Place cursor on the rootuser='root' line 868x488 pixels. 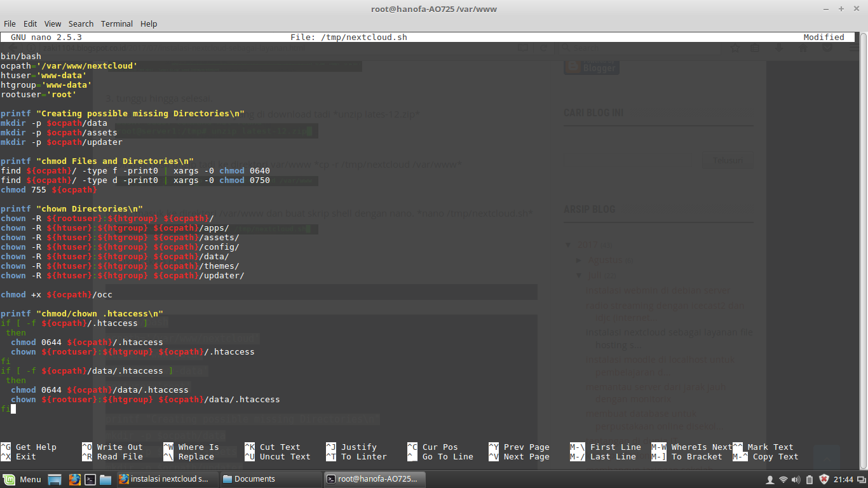39,94
